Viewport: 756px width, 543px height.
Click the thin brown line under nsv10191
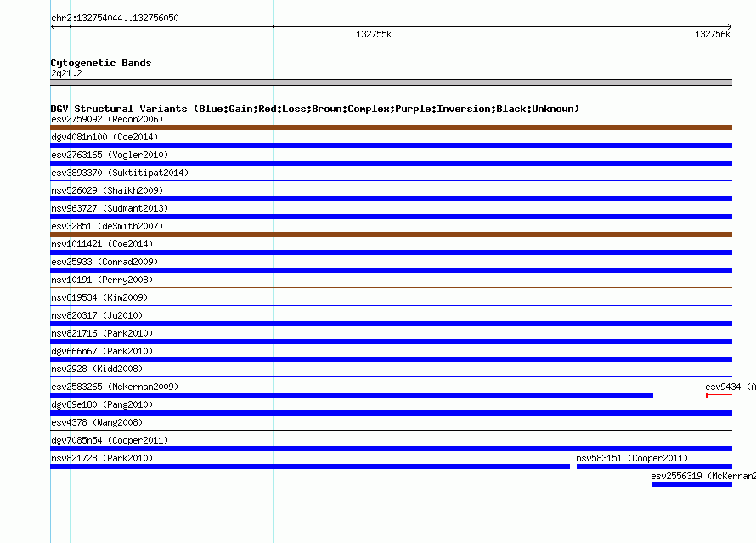(x=391, y=288)
